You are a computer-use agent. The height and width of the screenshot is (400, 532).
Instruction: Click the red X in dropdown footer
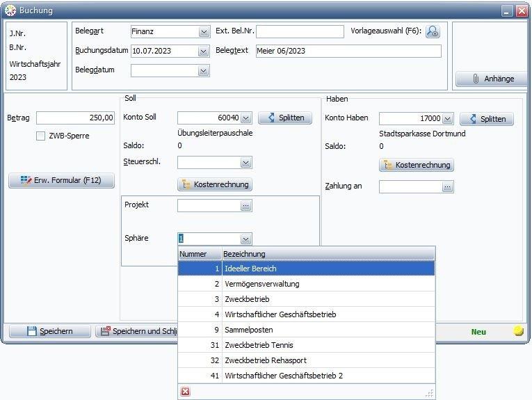pos(185,392)
